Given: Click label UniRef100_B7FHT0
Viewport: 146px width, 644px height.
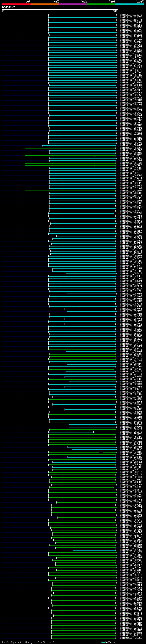Looking at the screenshot, I should (131, 170).
